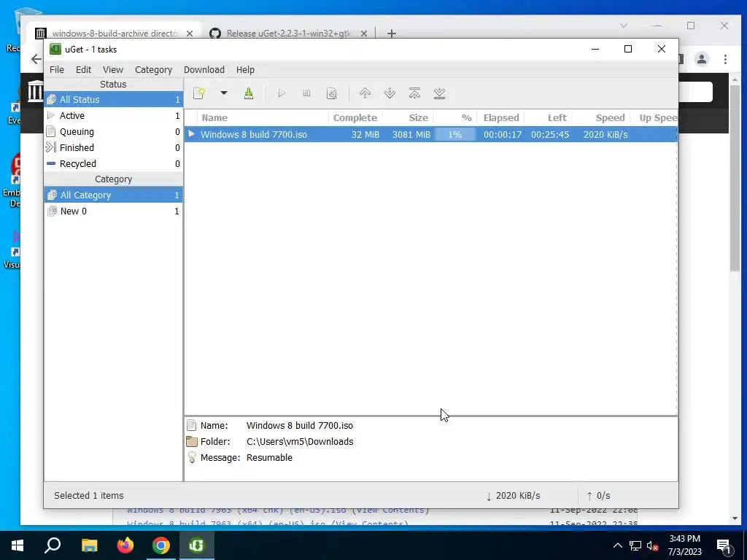Open the dropdown arrow beside New Download
Screen dimensions: 747x560
(x=223, y=93)
